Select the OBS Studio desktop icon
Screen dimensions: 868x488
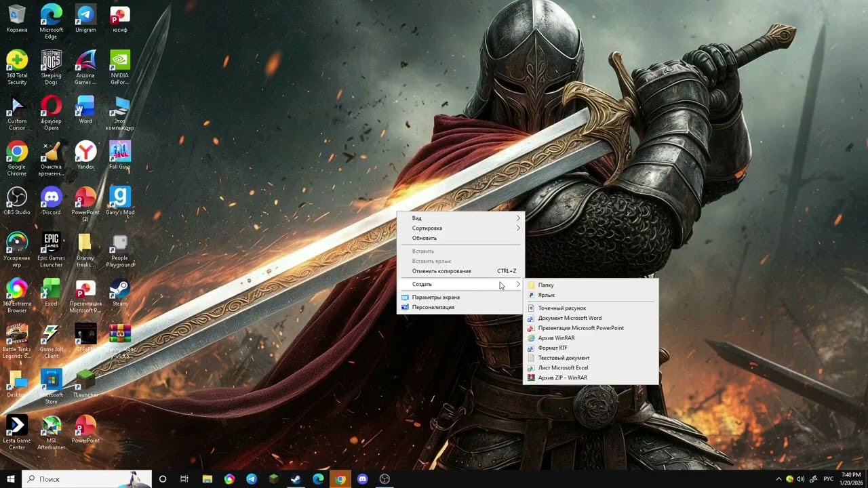point(17,201)
